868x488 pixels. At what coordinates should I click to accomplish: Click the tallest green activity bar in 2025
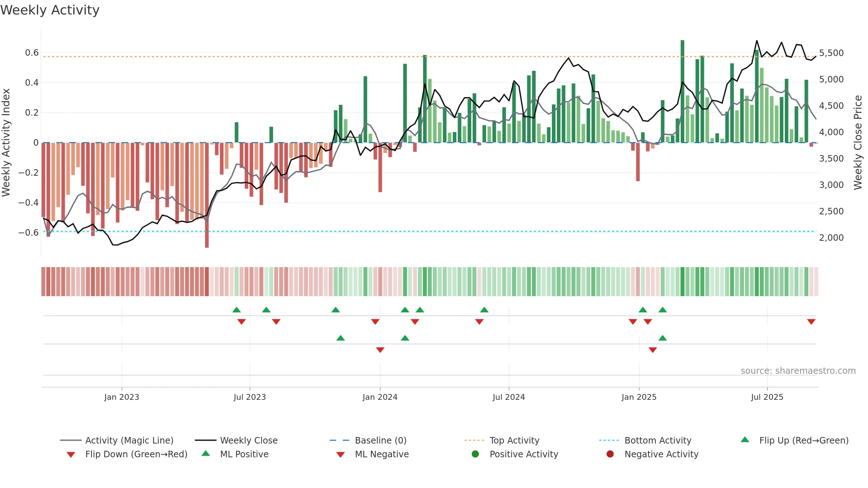682,91
